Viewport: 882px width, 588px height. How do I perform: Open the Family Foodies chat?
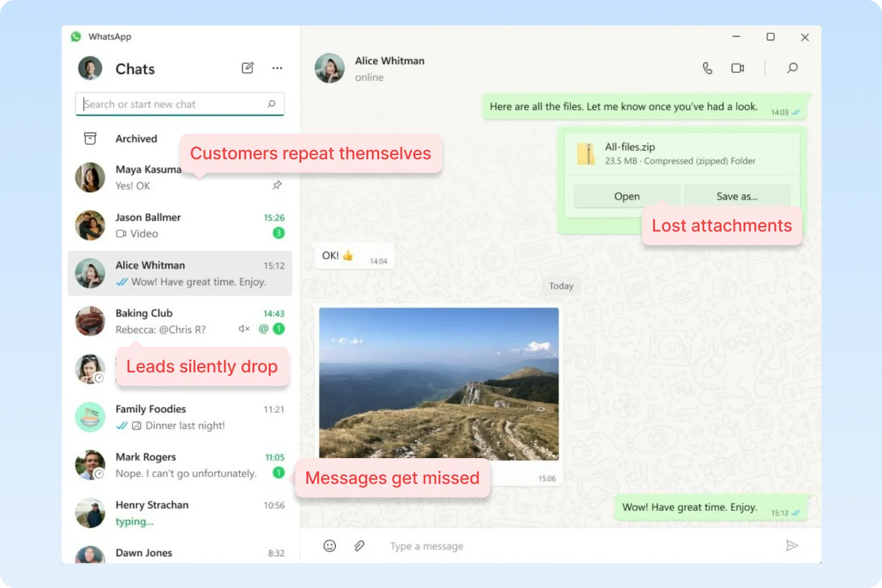(x=179, y=417)
